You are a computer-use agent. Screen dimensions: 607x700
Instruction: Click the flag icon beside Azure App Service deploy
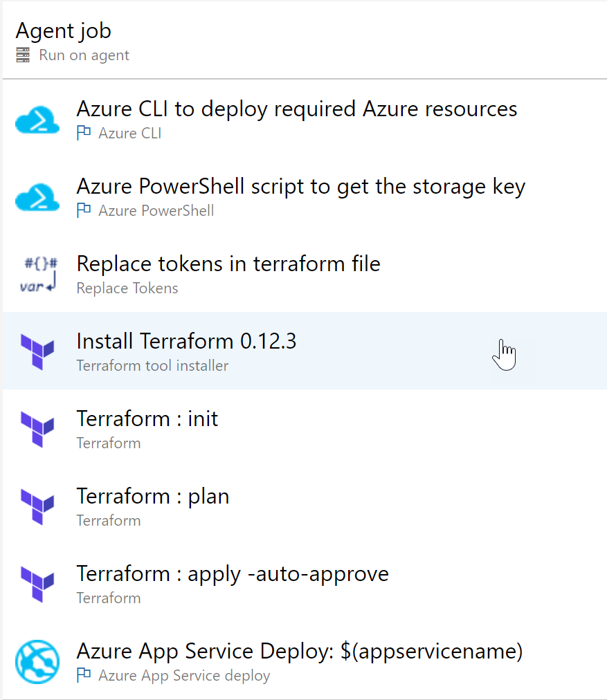point(84,675)
